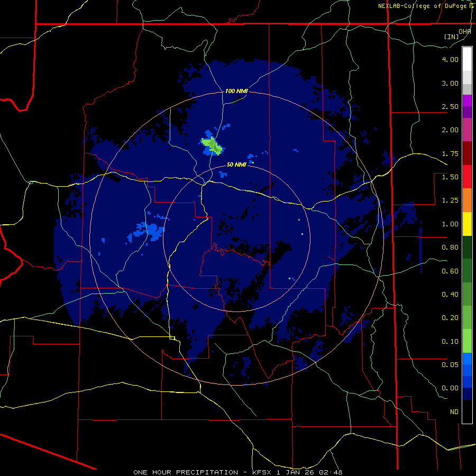Click the '2.00' legend value
Screen dimensions: 476x476
pos(450,130)
